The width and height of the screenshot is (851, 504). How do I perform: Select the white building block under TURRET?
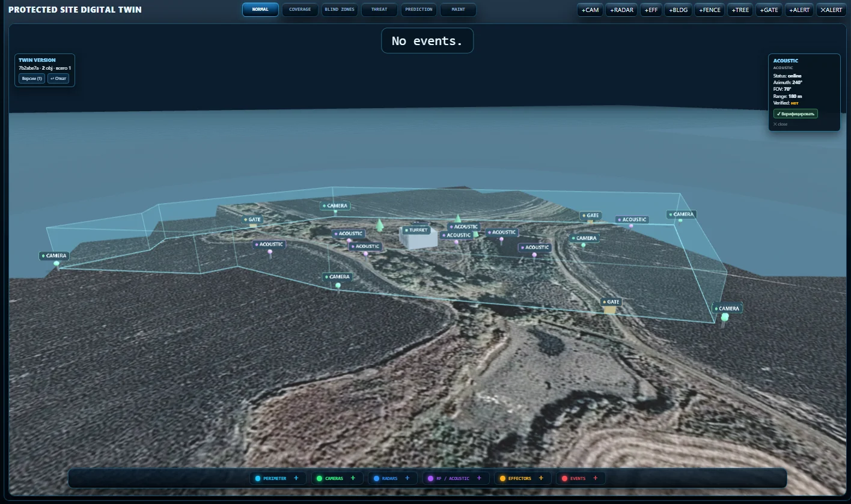click(x=419, y=240)
